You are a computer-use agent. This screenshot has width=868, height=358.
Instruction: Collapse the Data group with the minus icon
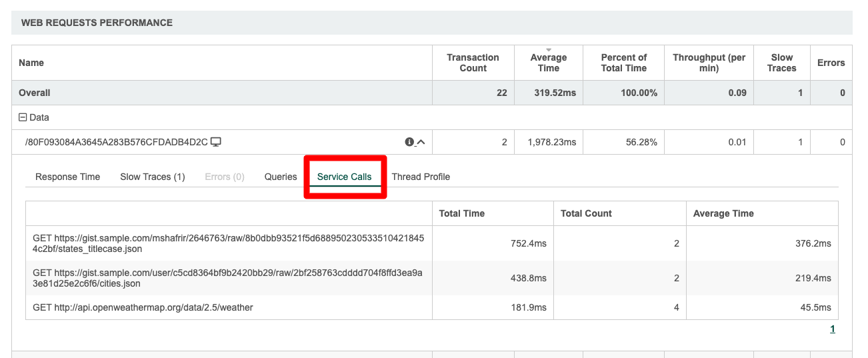[x=23, y=117]
